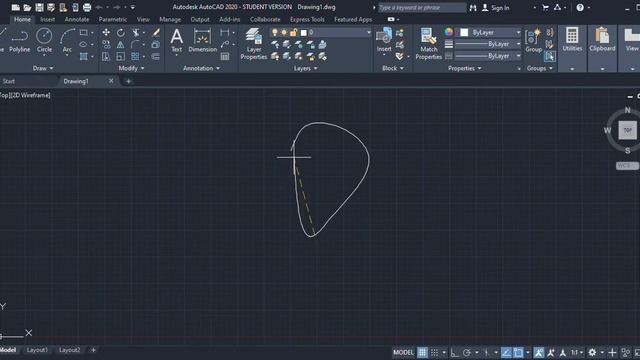Open the annotation scale 1:1 dropdown
The image size is (640, 360).
coord(576,352)
